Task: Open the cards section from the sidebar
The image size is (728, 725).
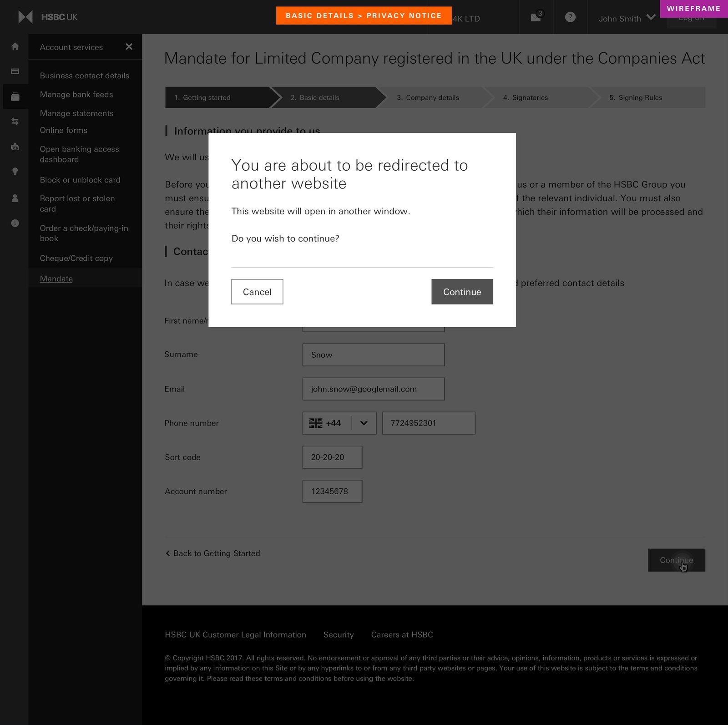Action: pos(15,71)
